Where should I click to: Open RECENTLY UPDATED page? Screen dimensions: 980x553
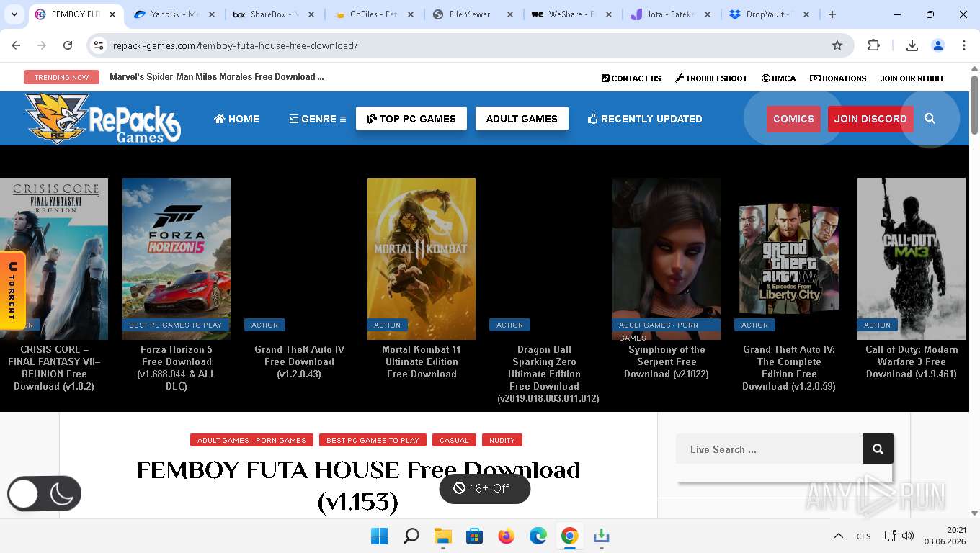point(645,119)
